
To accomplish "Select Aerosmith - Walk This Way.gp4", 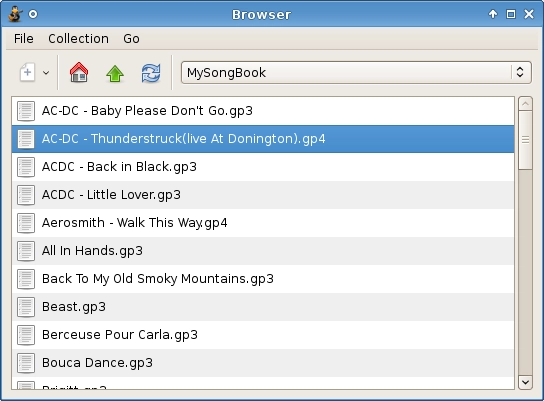I will 263,223.
